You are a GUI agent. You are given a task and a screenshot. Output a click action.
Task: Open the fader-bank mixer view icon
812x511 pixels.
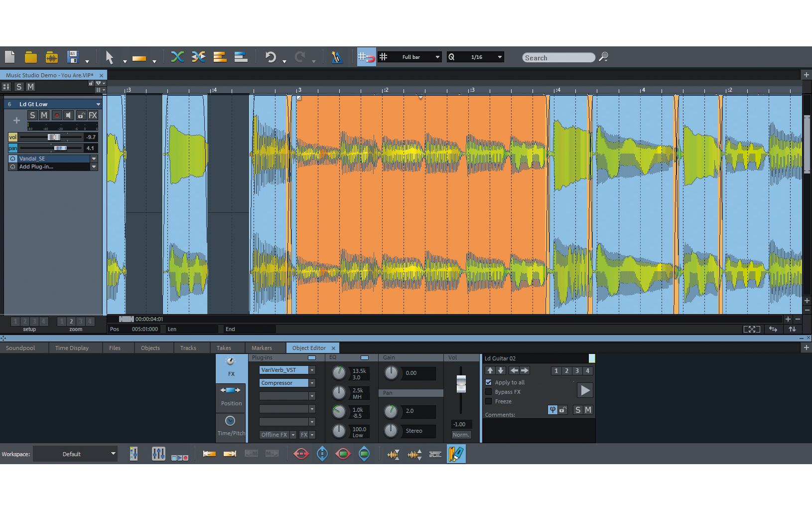coord(158,454)
